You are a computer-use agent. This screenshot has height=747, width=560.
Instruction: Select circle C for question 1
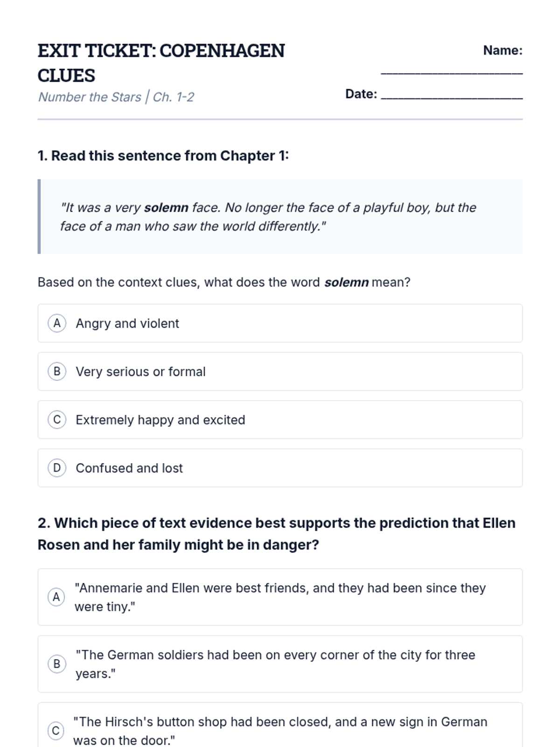[x=57, y=420]
